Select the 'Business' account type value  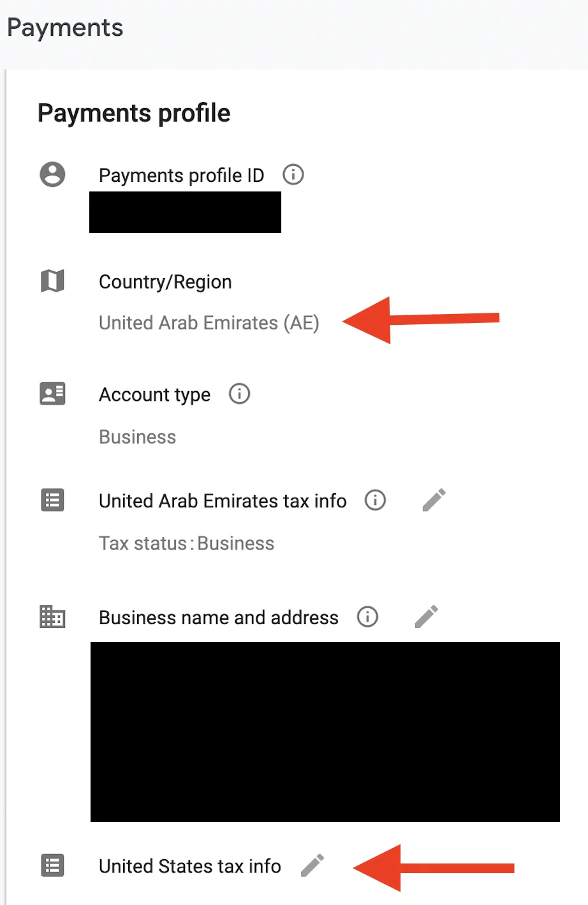138,437
